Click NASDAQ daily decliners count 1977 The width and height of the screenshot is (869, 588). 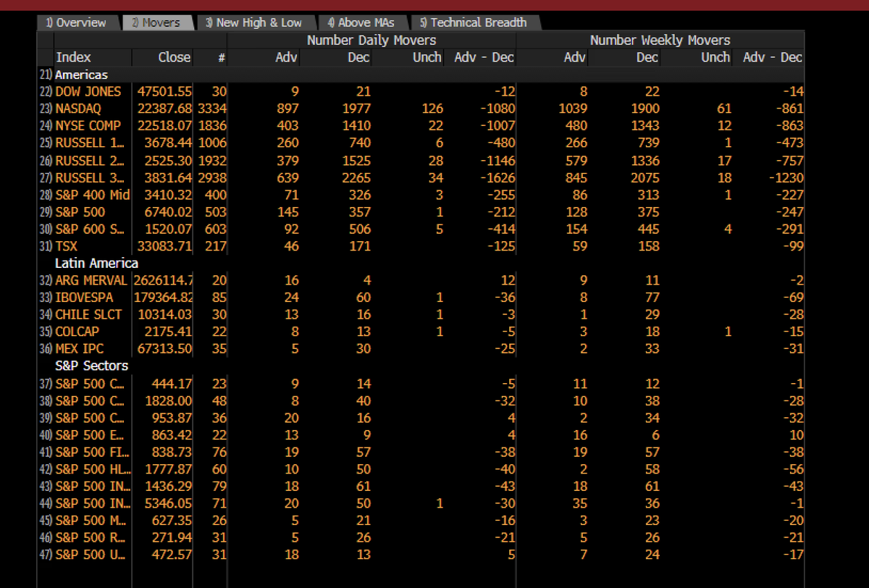point(356,109)
